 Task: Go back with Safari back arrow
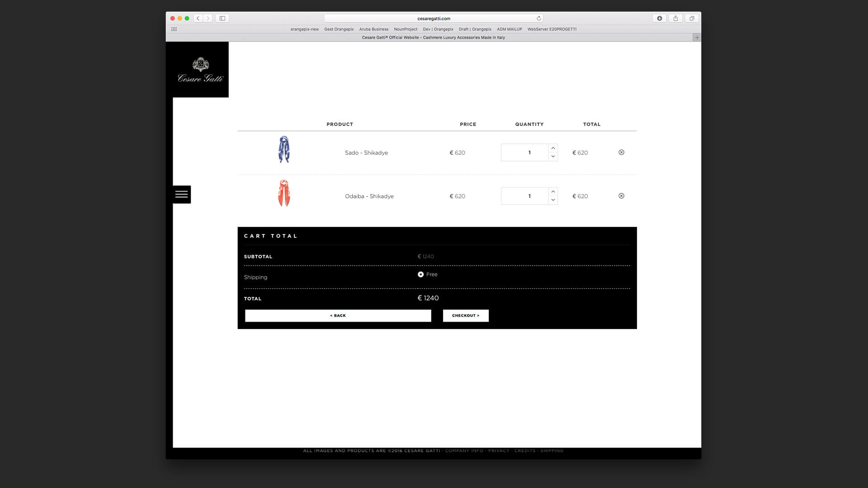point(198,19)
